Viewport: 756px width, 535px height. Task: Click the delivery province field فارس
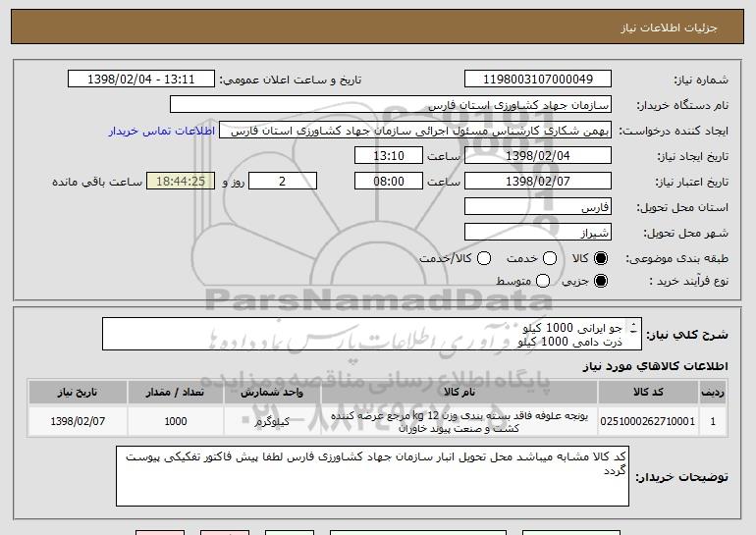pyautogui.click(x=538, y=207)
